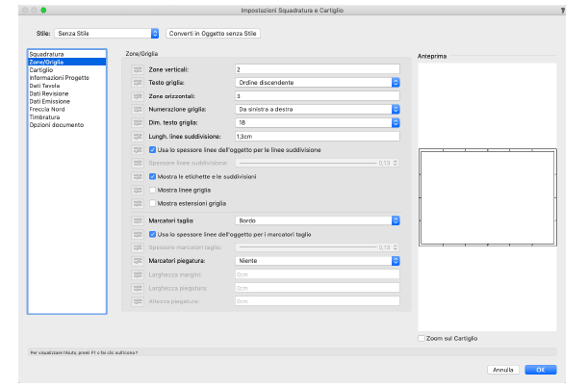Select Timbratura in the list

67,117
